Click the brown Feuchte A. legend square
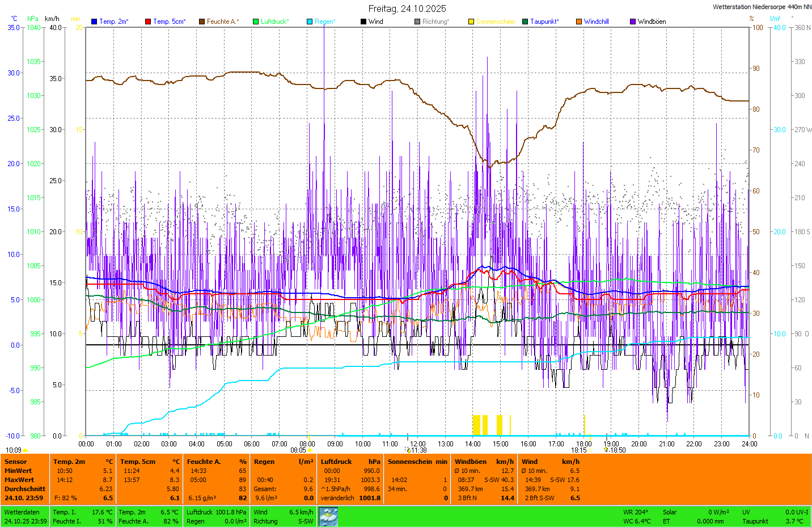 (x=202, y=22)
